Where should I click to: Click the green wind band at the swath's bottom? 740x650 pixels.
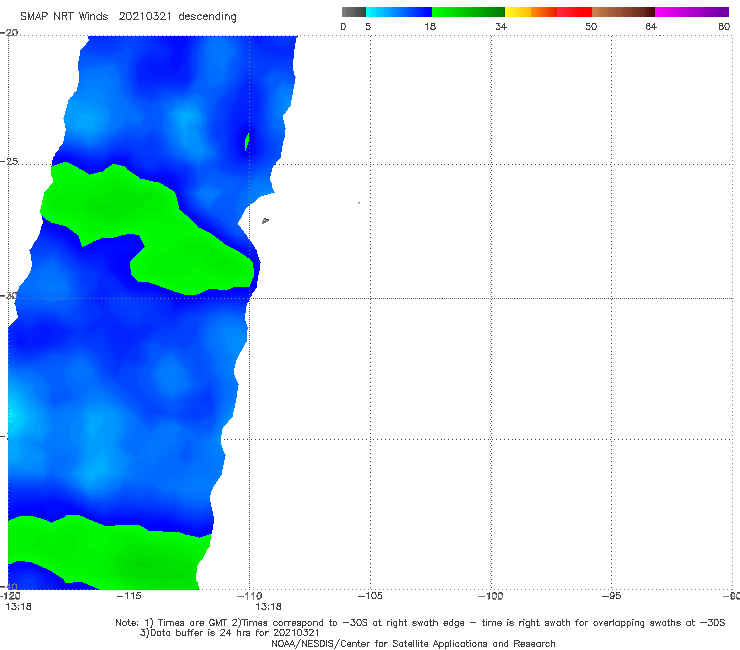pos(109,552)
